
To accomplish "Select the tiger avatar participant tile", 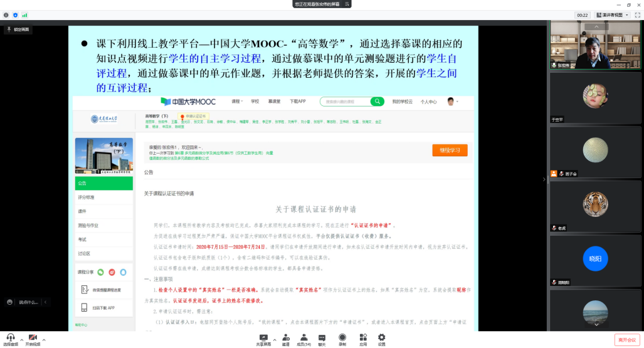I will coord(595,206).
